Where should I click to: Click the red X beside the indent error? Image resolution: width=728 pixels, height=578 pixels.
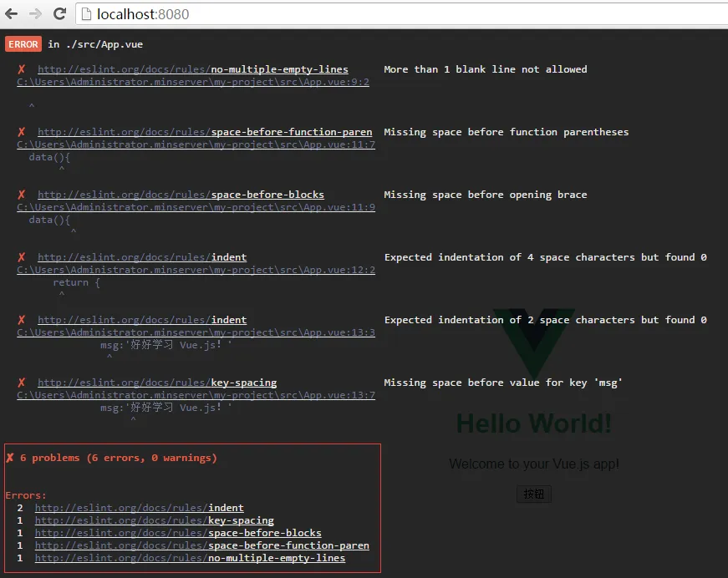(21, 256)
